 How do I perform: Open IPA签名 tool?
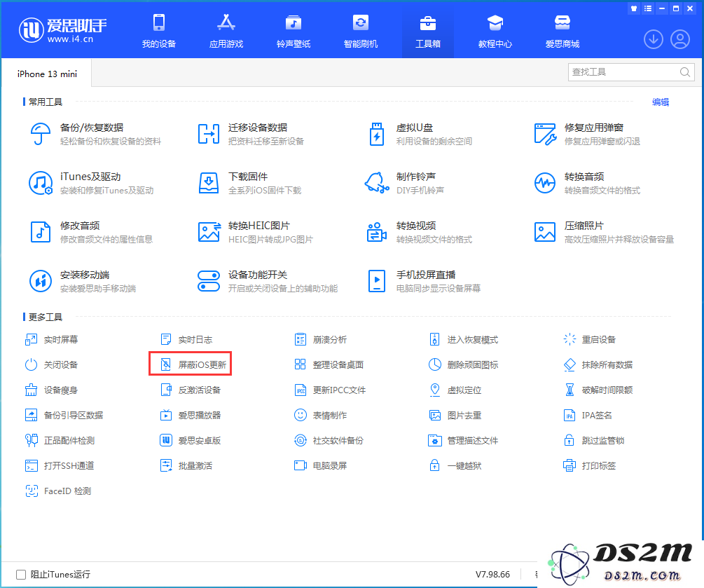pos(588,415)
